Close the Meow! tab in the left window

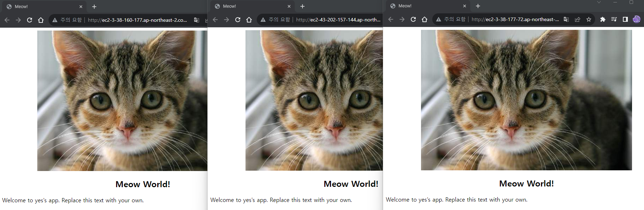click(81, 7)
